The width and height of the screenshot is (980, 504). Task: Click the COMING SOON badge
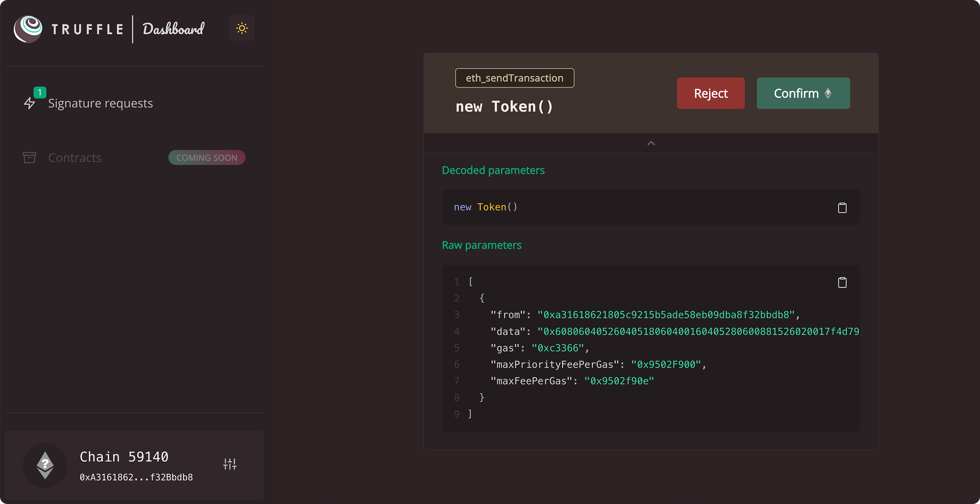pyautogui.click(x=207, y=158)
